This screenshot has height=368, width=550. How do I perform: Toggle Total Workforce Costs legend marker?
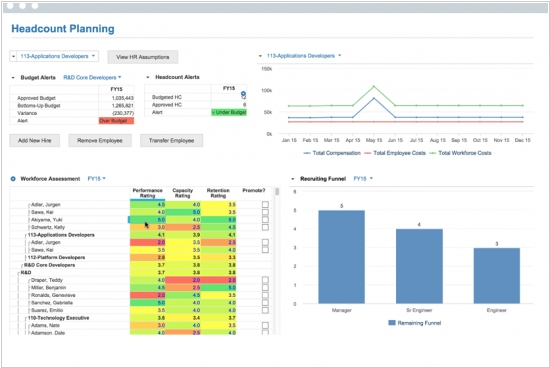coord(433,153)
